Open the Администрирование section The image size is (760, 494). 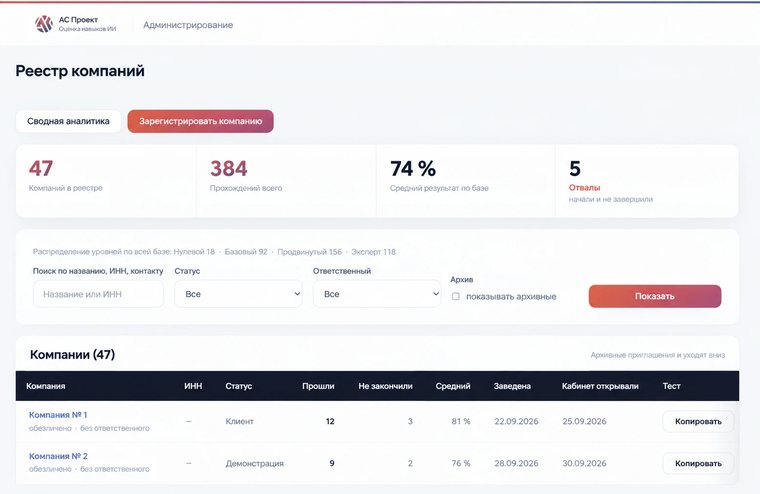pyautogui.click(x=188, y=25)
